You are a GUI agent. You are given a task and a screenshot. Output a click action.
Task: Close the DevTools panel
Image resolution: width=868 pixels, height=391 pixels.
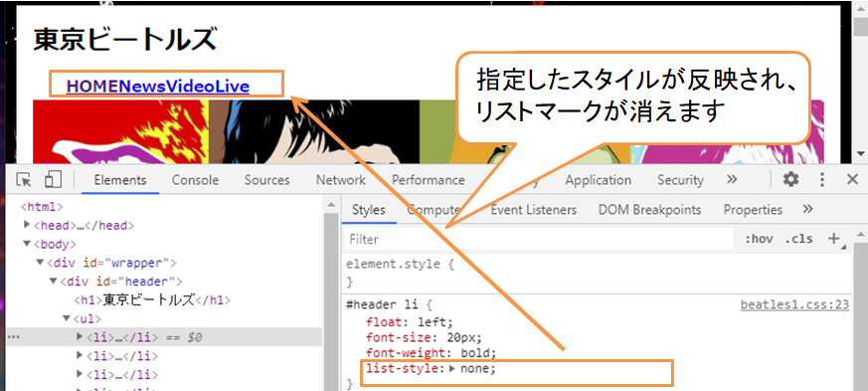click(x=852, y=179)
